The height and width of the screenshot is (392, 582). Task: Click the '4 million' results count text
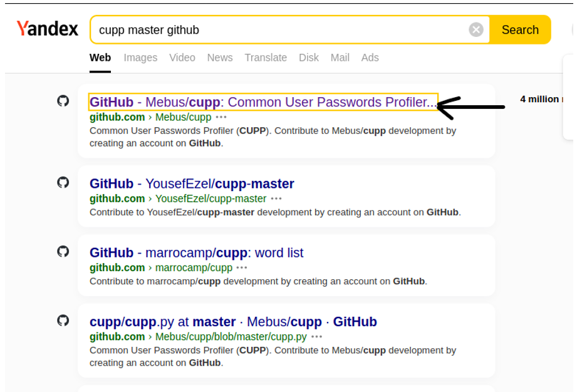point(541,99)
